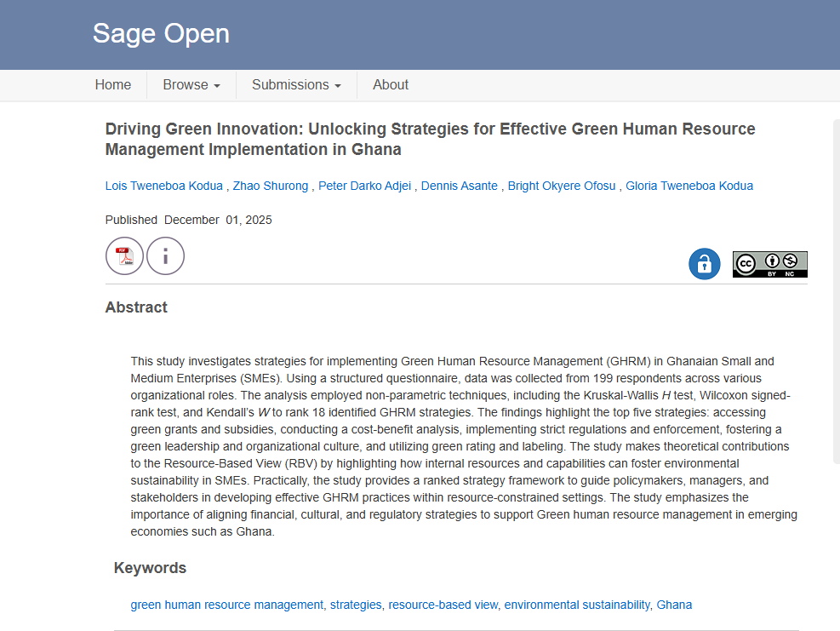Screen dimensions: 840x631
Task: Click the Ghana keyword link
Action: (674, 605)
